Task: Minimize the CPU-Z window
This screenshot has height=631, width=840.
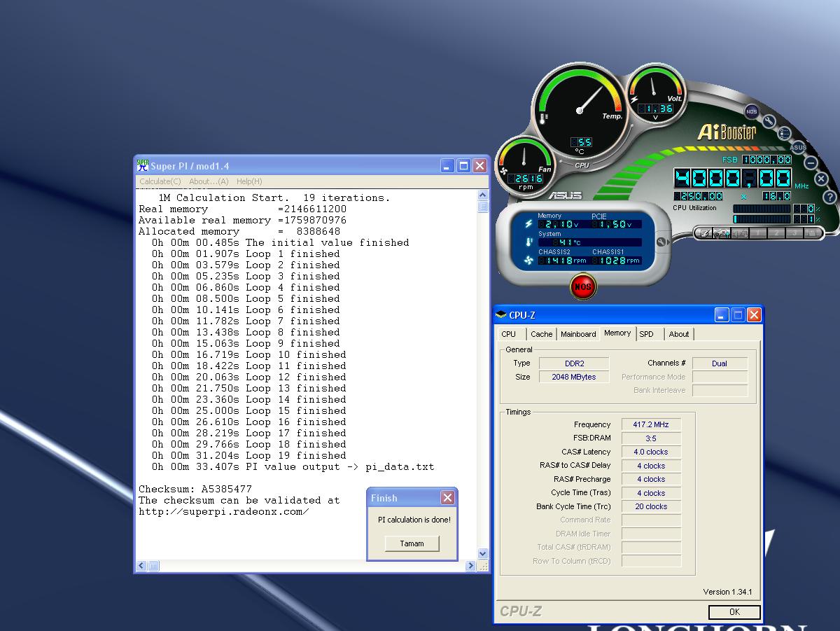Action: click(722, 315)
